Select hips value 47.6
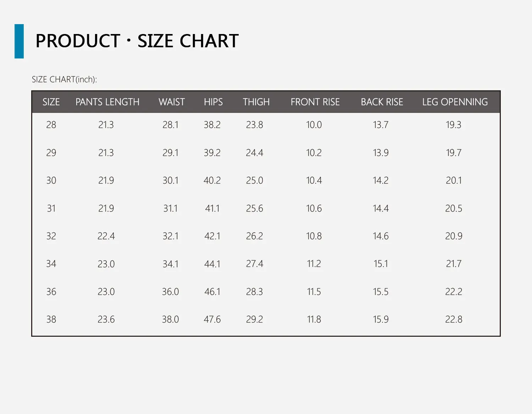Screen dimensions: 532x414 click(x=212, y=319)
